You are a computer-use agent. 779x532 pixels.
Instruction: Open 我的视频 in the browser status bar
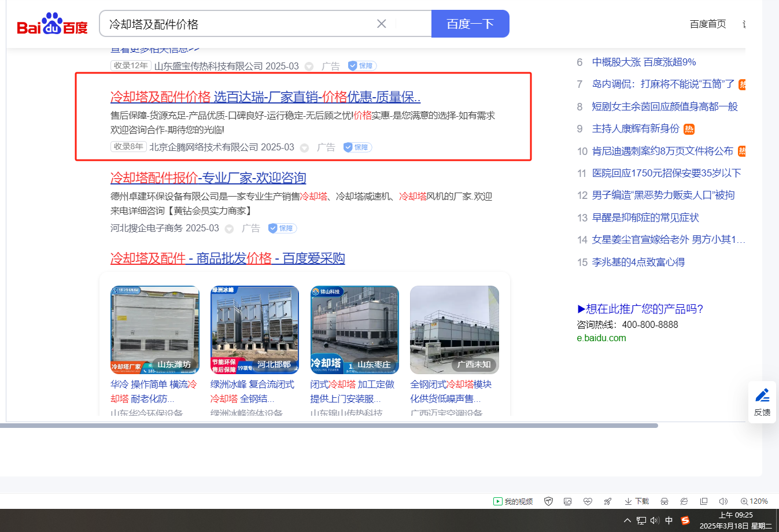pos(513,501)
